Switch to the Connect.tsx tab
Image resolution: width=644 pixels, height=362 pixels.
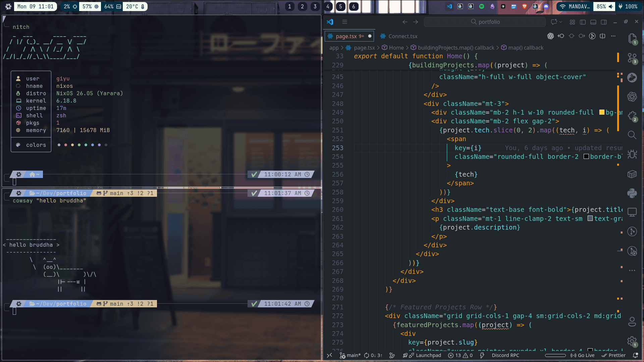[x=402, y=36]
